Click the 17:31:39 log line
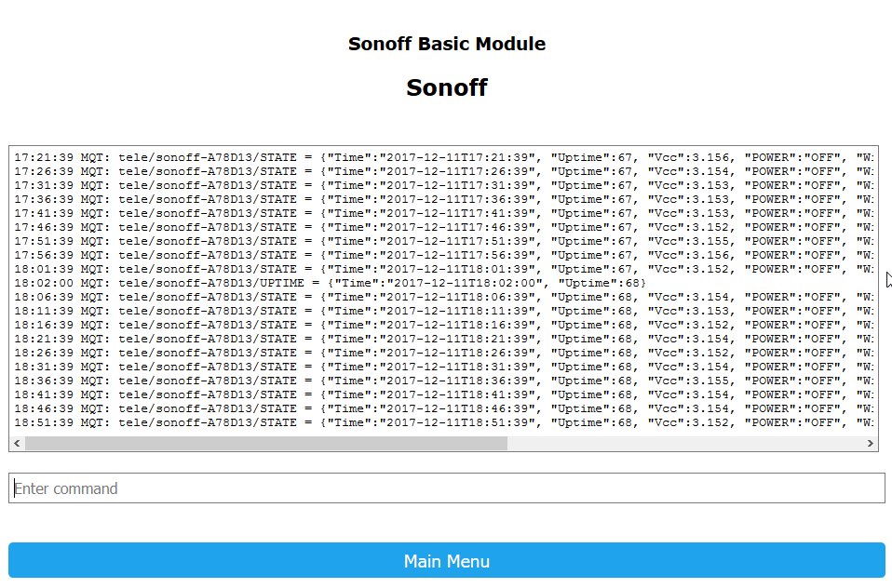 point(444,185)
